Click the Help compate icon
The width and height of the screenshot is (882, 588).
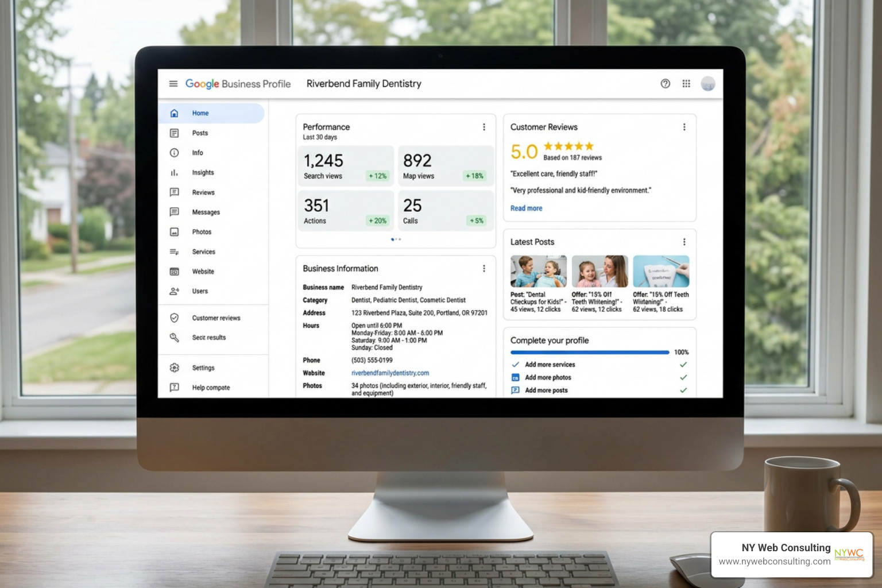click(x=174, y=388)
